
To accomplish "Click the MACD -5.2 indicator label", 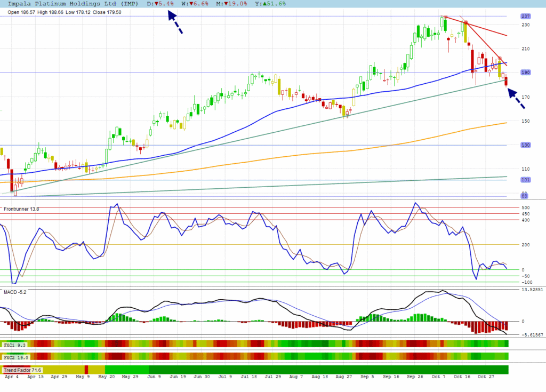I will point(15,292).
